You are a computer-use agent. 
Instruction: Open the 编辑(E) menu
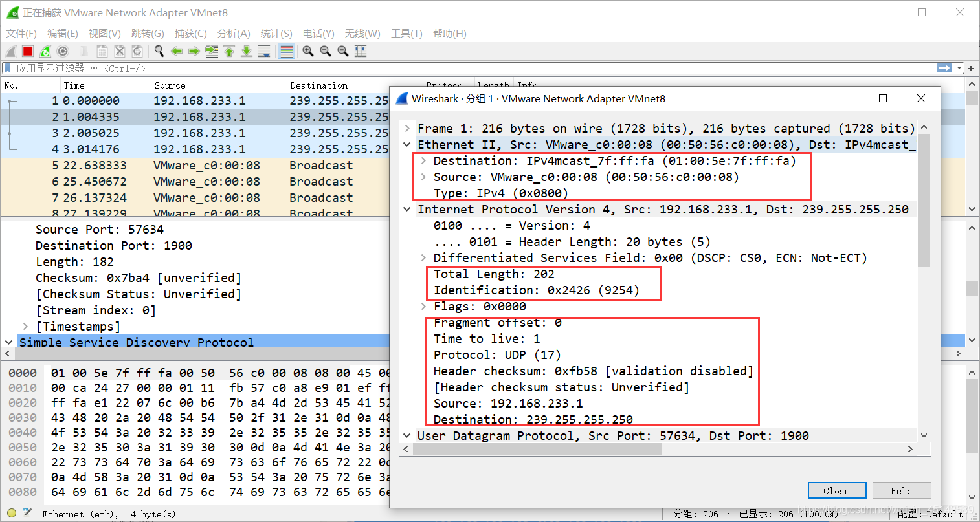click(63, 33)
